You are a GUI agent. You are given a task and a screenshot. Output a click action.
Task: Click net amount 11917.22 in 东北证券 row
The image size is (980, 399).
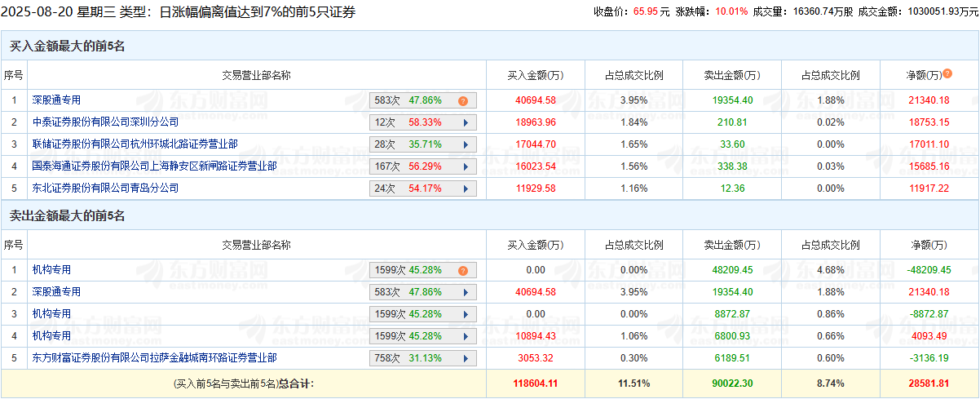pyautogui.click(x=929, y=188)
